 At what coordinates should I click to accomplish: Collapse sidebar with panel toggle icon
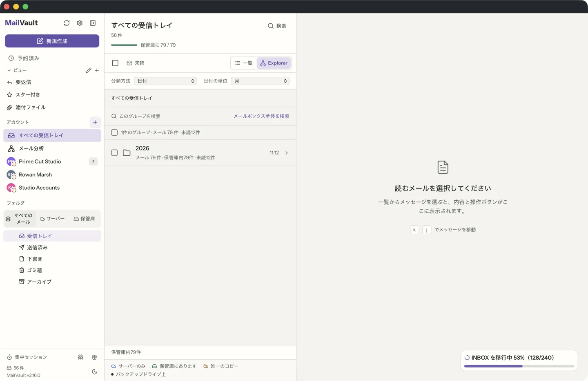[x=93, y=23]
